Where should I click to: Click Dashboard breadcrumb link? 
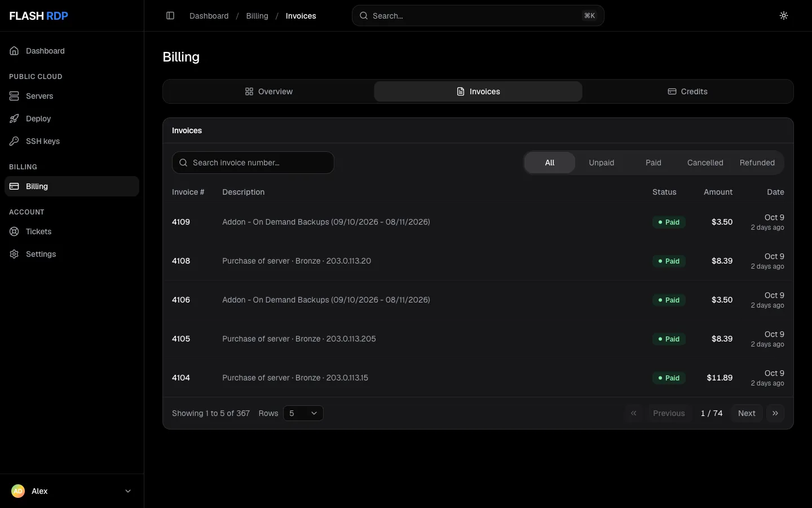[209, 16]
